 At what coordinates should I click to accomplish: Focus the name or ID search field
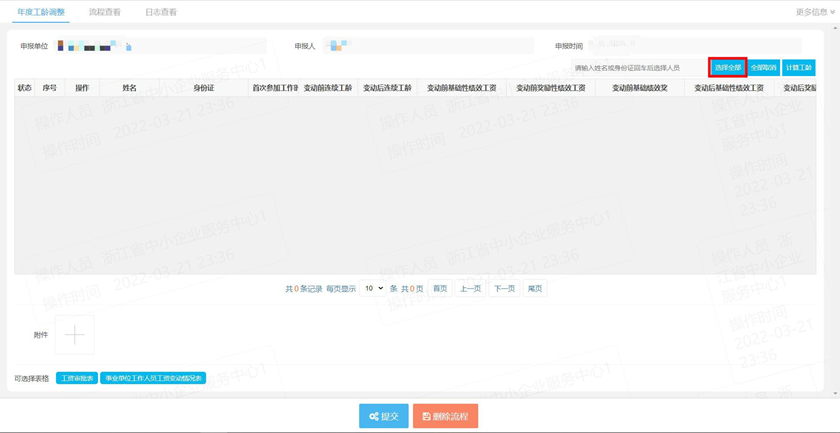(x=639, y=68)
